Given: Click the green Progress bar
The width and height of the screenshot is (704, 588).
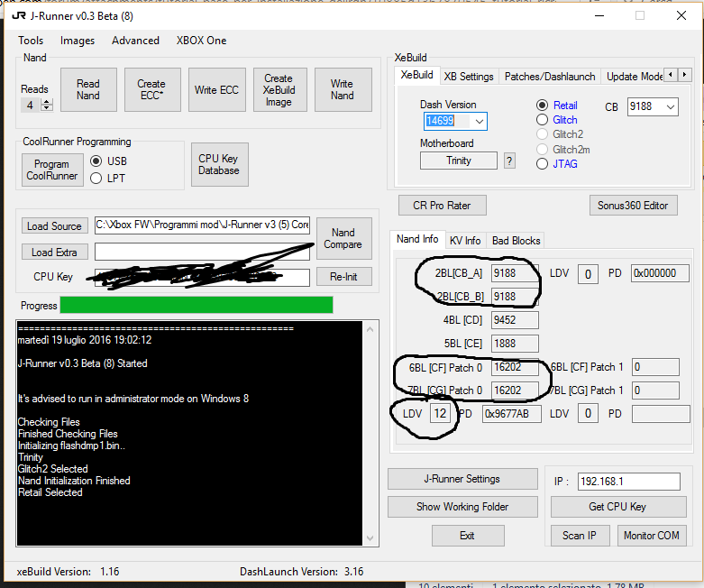Looking at the screenshot, I should pyautogui.click(x=197, y=305).
